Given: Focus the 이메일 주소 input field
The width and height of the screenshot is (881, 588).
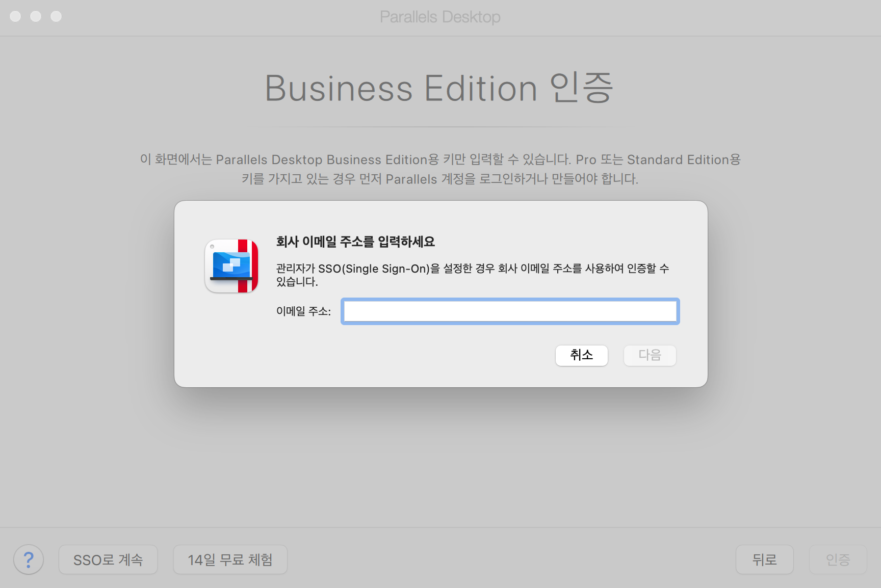Looking at the screenshot, I should pos(510,311).
